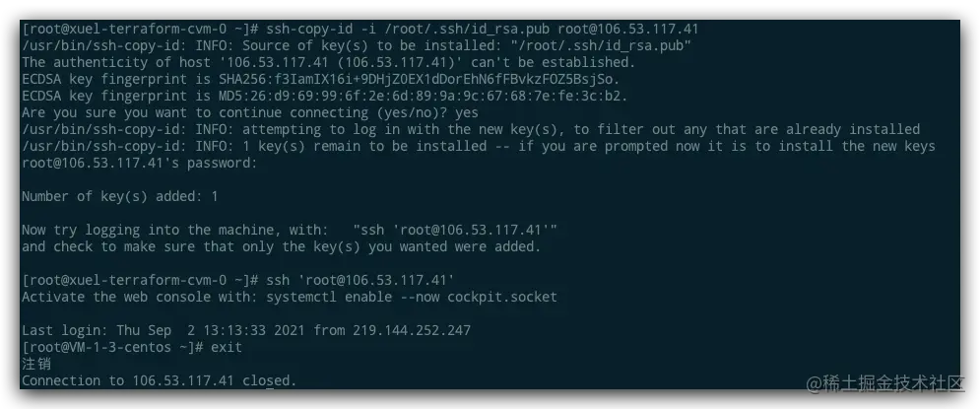Click the SHA256 ECDSA fingerprint line
Image resolution: width=980 pixels, height=409 pixels.
click(x=321, y=80)
